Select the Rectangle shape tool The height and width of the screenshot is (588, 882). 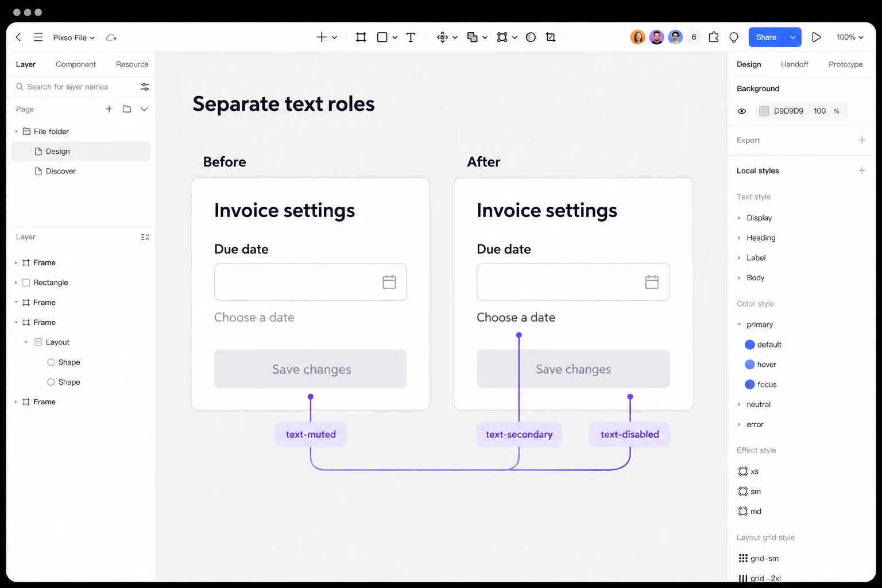pos(382,37)
